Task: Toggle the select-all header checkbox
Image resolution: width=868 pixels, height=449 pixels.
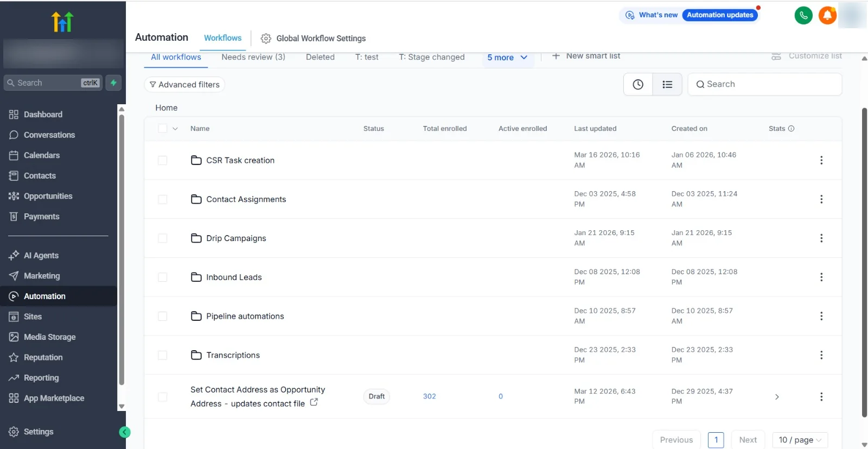Action: coord(163,128)
